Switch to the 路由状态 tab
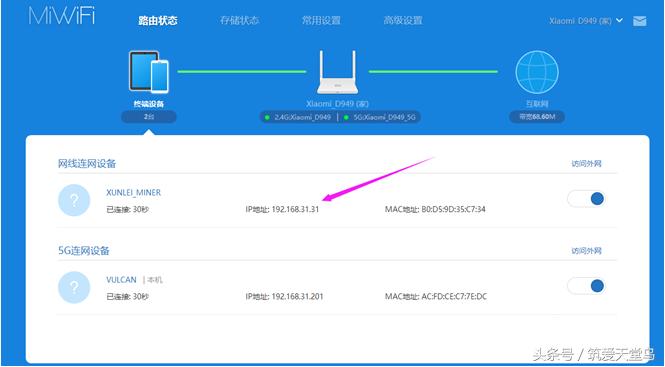 pyautogui.click(x=157, y=21)
